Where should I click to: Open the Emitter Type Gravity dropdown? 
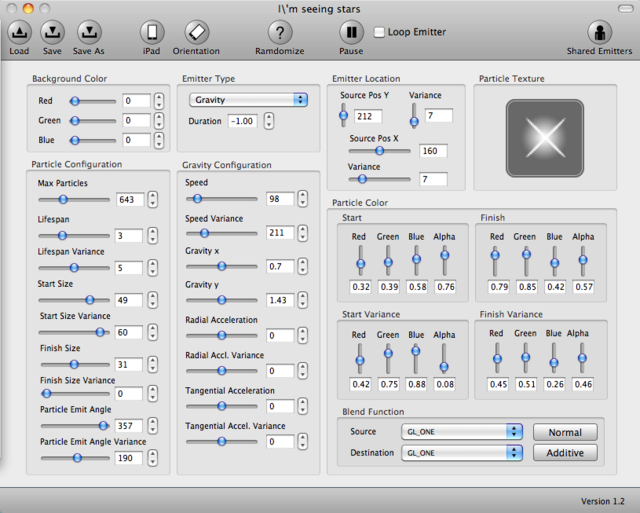coord(248,100)
